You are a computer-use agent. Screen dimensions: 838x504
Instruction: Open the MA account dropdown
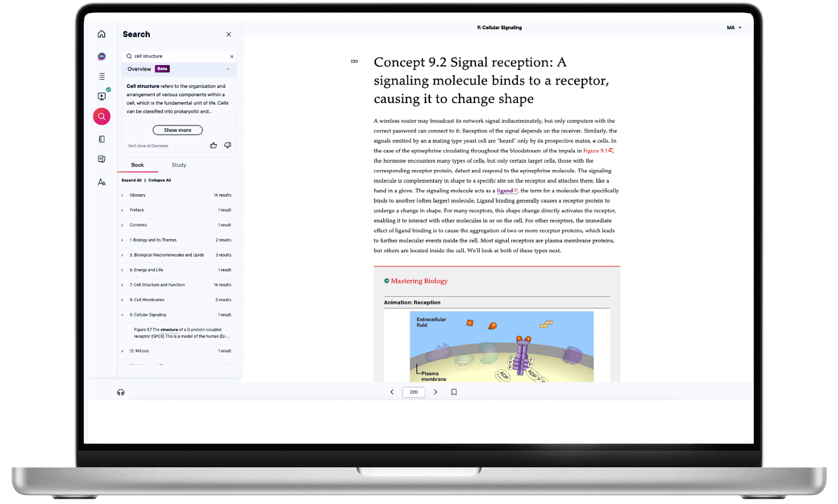pos(734,28)
